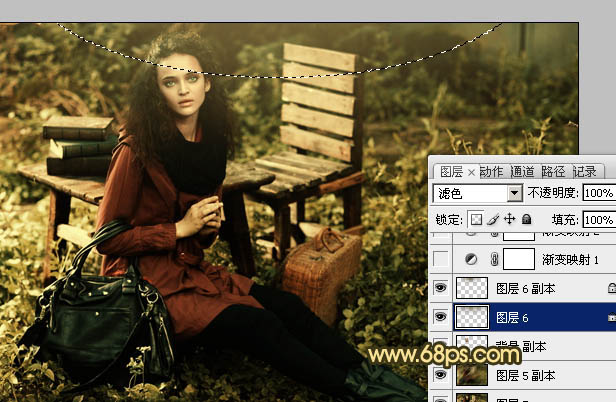Click the 不透明度 value field
Viewport: 616px width, 402px height.
(x=598, y=193)
